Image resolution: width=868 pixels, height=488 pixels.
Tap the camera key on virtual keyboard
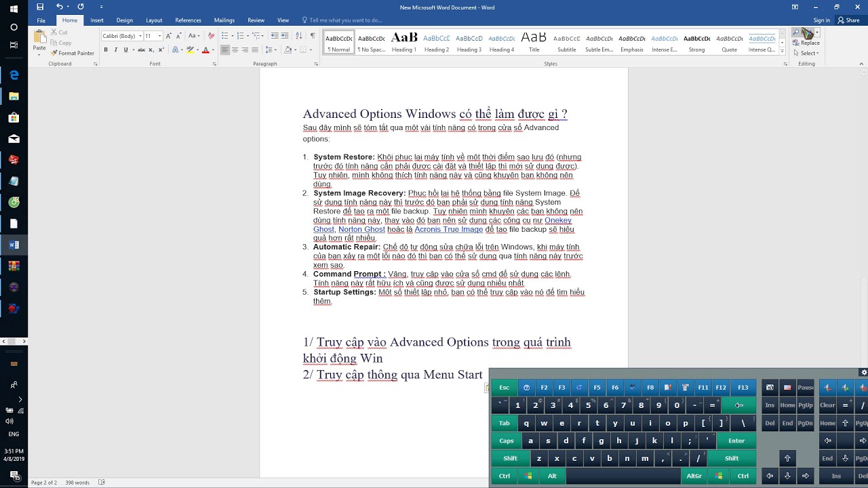(x=770, y=388)
